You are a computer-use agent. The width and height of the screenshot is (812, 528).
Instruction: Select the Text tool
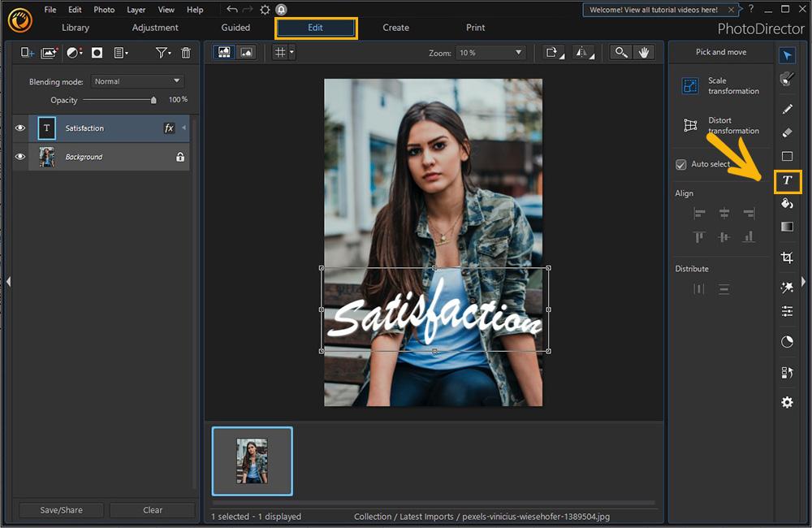coord(787,181)
